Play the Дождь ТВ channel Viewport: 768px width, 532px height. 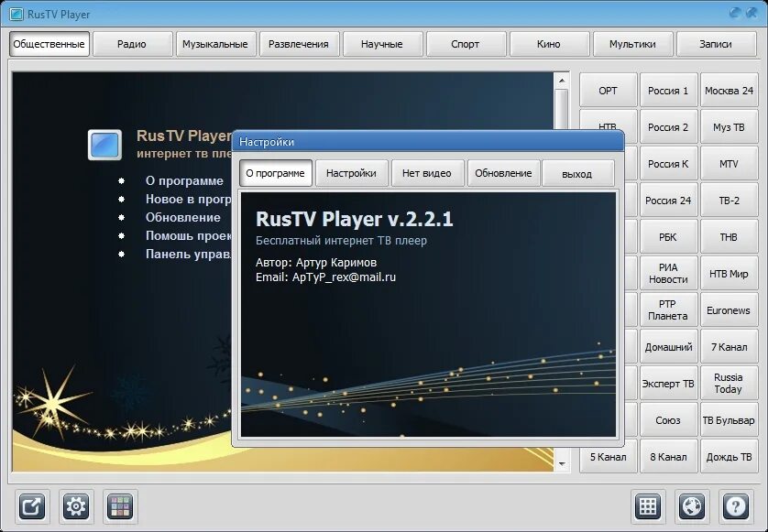pyautogui.click(x=729, y=457)
